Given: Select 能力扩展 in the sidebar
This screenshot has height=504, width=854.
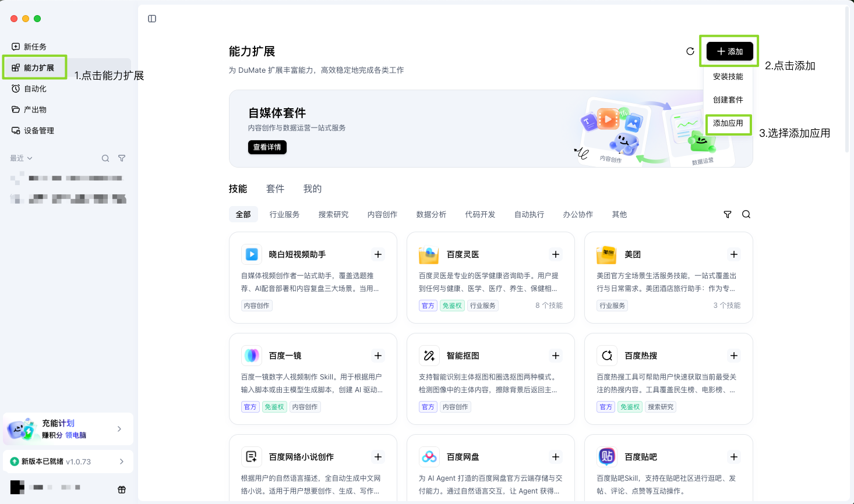Looking at the screenshot, I should [67, 68].
